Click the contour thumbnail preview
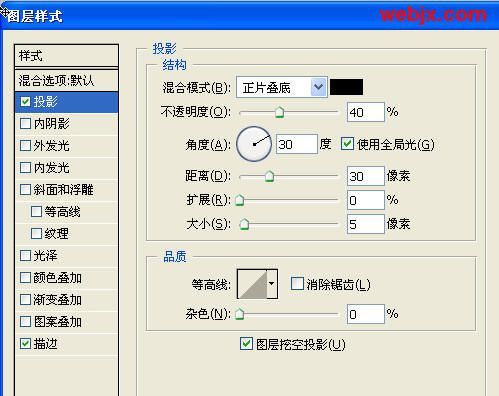 (x=252, y=284)
